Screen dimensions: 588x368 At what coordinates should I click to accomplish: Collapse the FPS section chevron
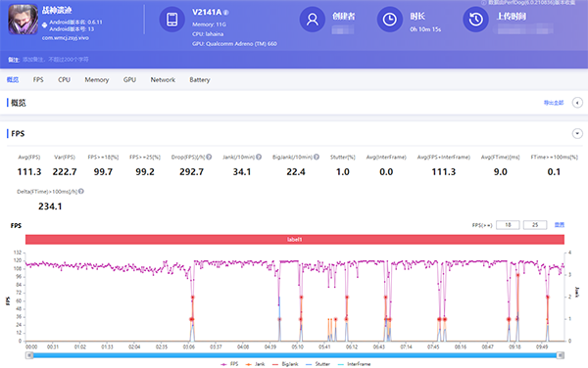coord(577,134)
